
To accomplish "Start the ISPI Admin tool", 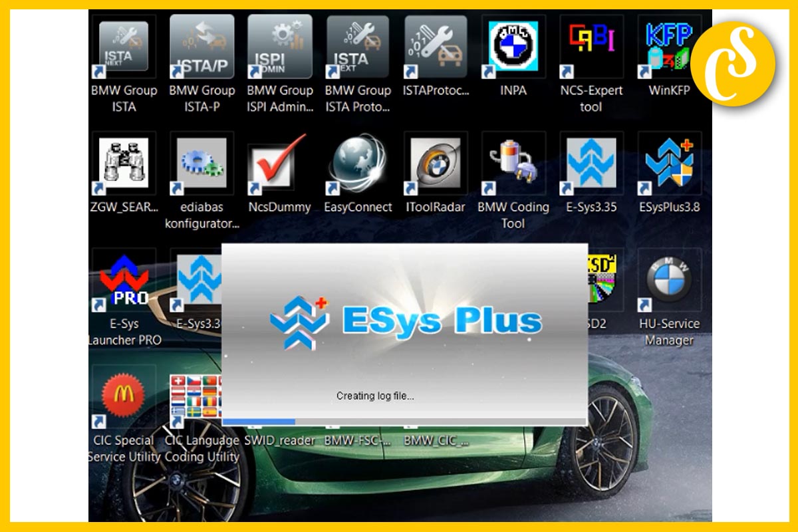I will tap(279, 47).
